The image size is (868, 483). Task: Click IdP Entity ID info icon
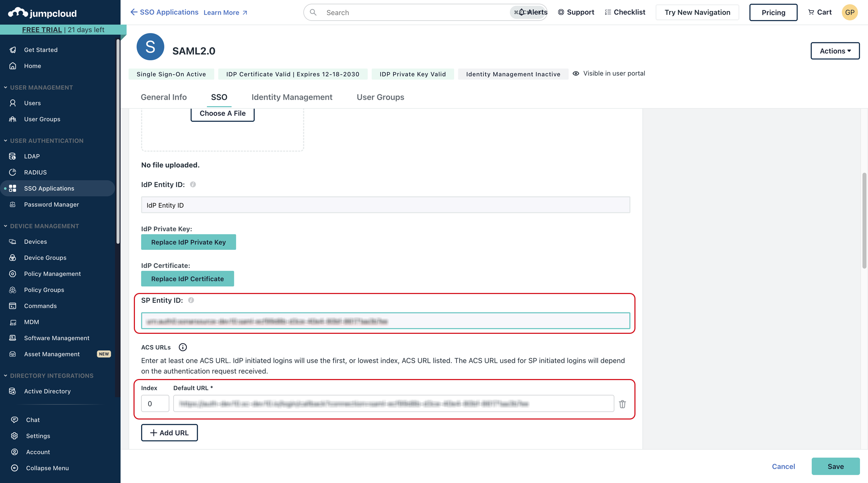pyautogui.click(x=193, y=185)
